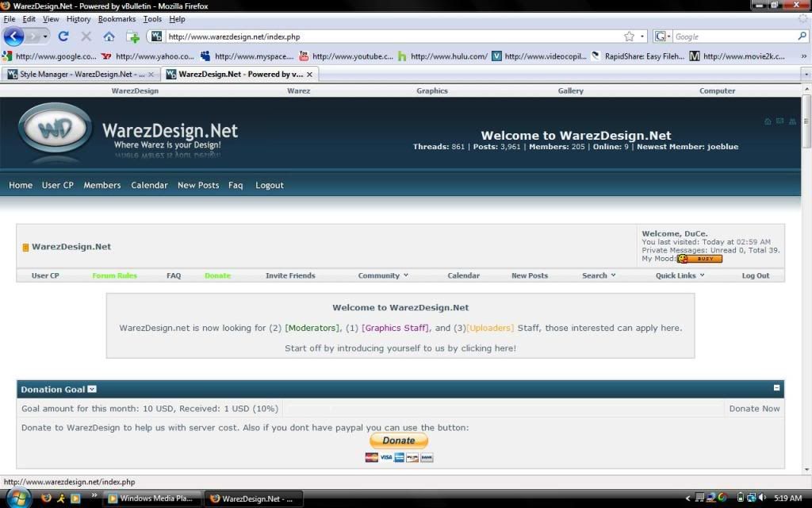Open the Tools menu
This screenshot has width=812, height=508.
[152, 19]
